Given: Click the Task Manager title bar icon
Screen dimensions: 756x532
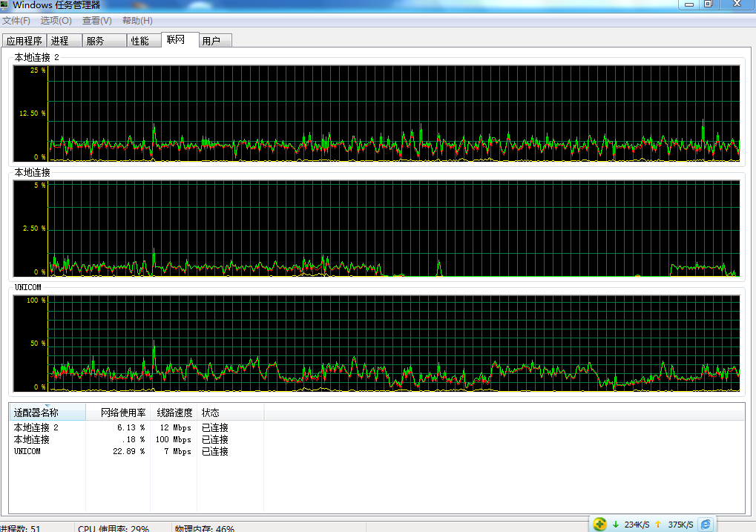Looking at the screenshot, I should tap(4, 5).
